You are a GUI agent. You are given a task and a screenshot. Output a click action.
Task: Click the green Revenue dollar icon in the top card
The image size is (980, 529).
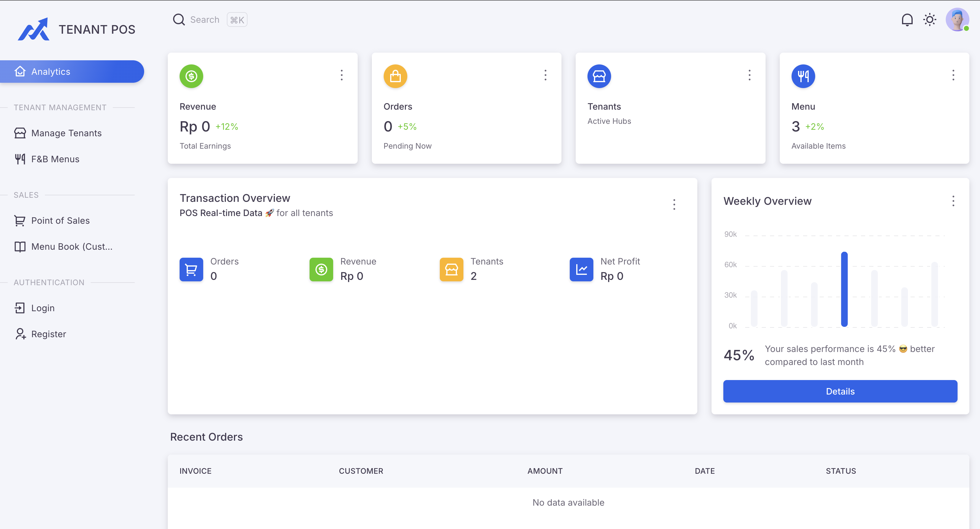point(191,76)
